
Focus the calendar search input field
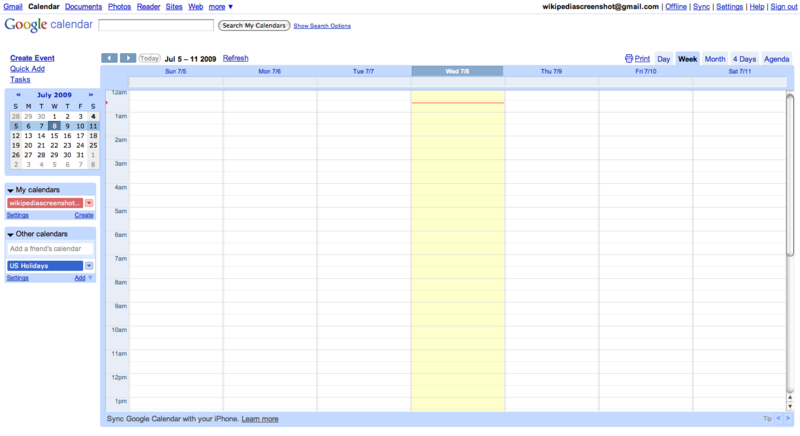coord(156,25)
